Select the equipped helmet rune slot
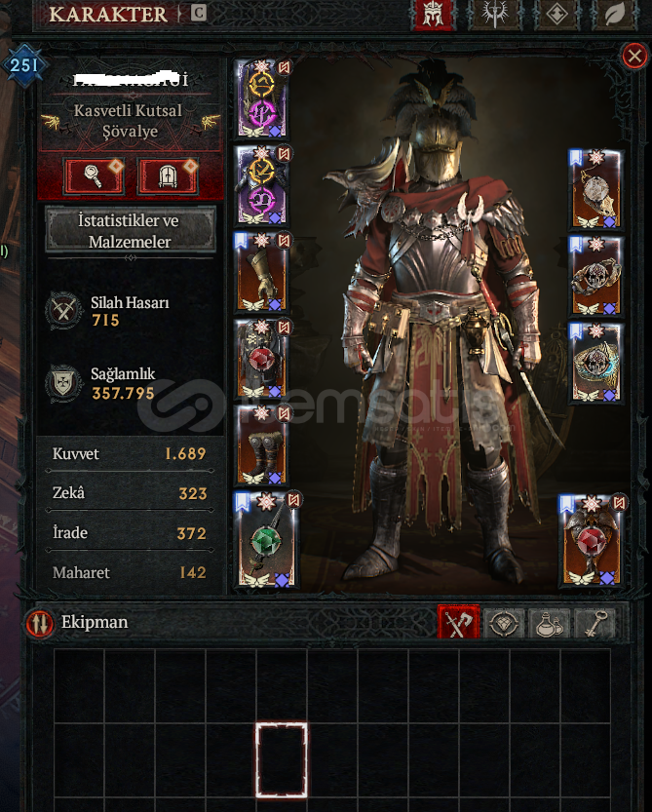Viewport: 652px width, 812px height. [x=261, y=98]
